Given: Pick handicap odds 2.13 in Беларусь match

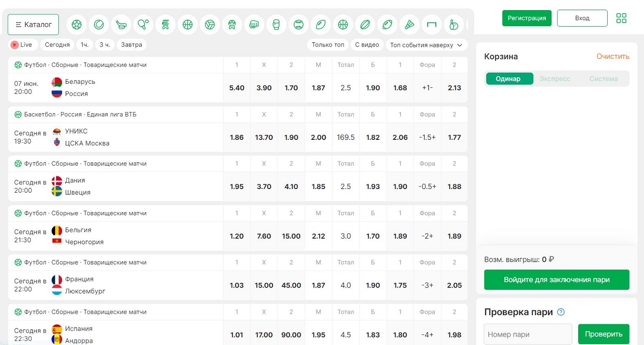Looking at the screenshot, I should [x=454, y=88].
